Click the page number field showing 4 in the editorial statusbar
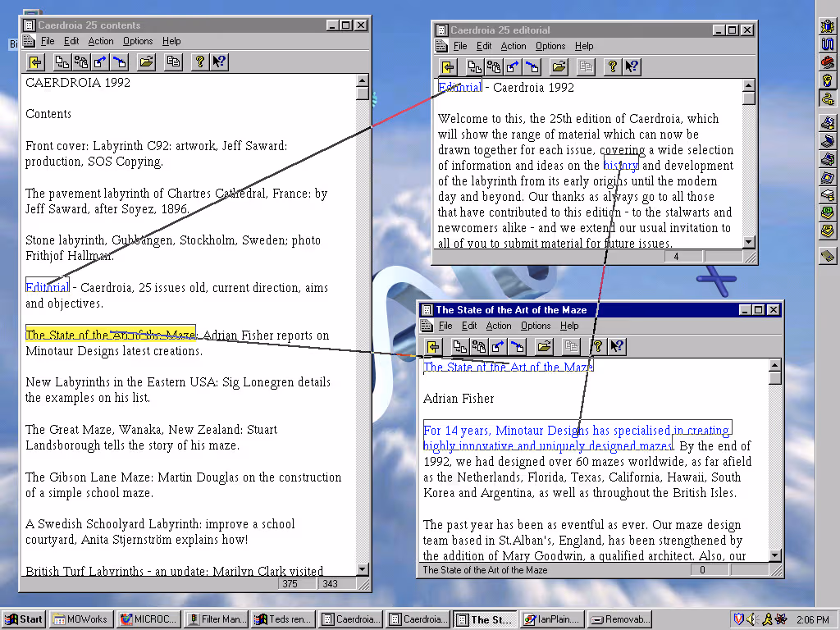Viewport: 840px width, 630px height. pyautogui.click(x=678, y=257)
